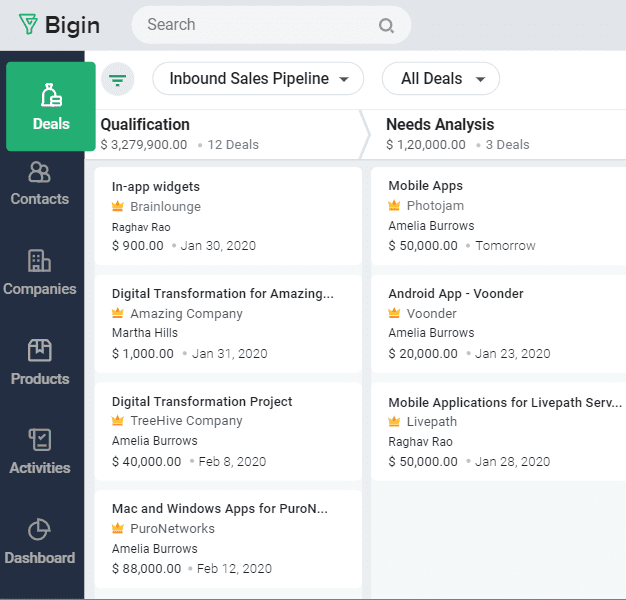
Task: Click the Bigin logo icon
Action: (28, 24)
